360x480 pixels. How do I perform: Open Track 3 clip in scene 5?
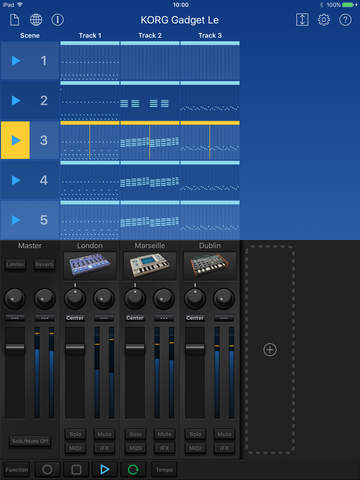(x=210, y=220)
